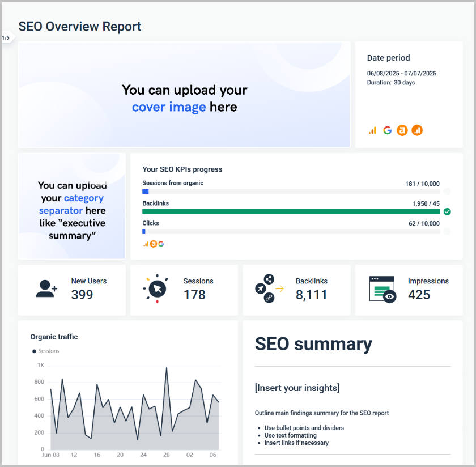The height and width of the screenshot is (467, 476).
Task: Click the Google icon in the Date period card
Action: click(x=388, y=130)
